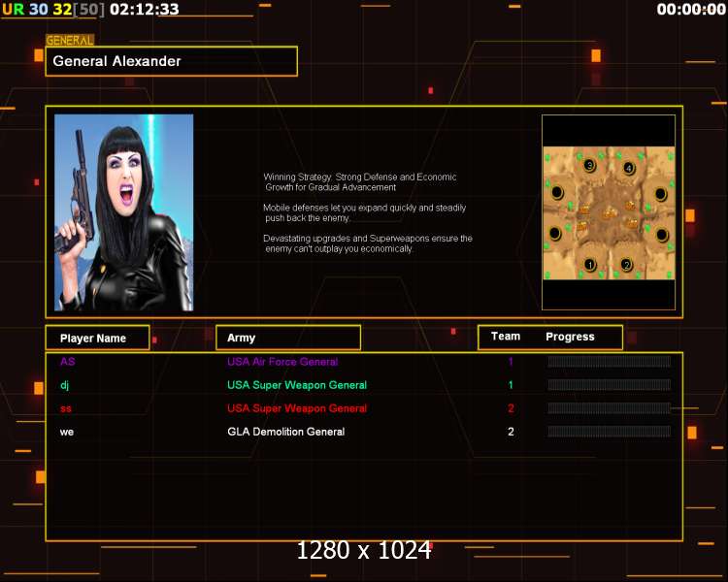Click the 02:12:33 clock readout

tap(145, 9)
